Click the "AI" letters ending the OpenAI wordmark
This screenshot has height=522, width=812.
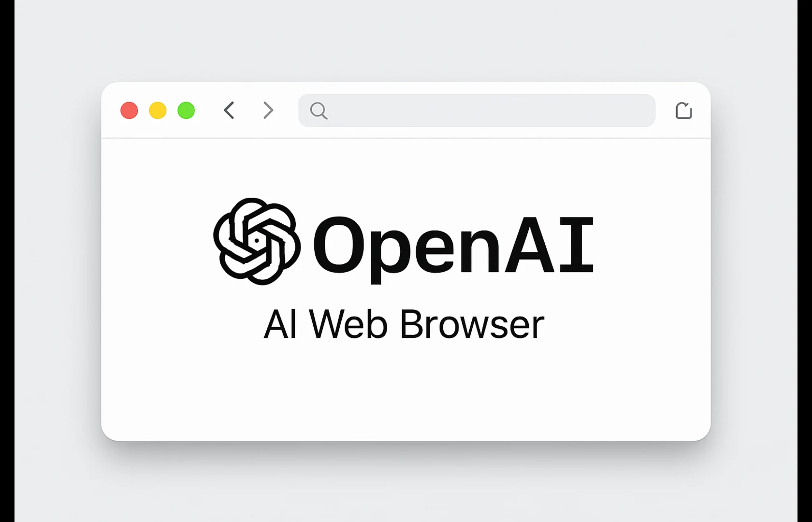pos(549,245)
